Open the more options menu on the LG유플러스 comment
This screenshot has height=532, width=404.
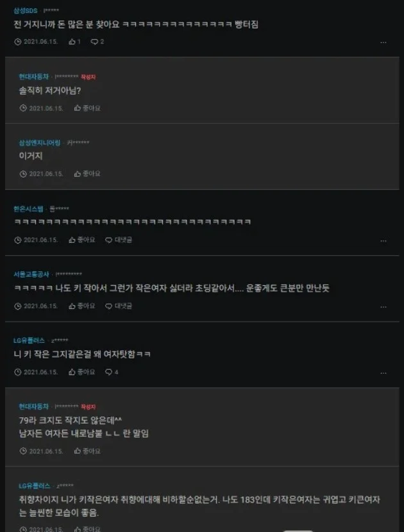pyautogui.click(x=383, y=373)
